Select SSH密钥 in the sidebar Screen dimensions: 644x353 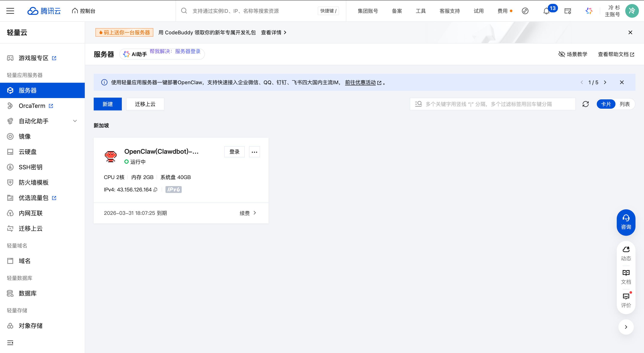tap(30, 167)
